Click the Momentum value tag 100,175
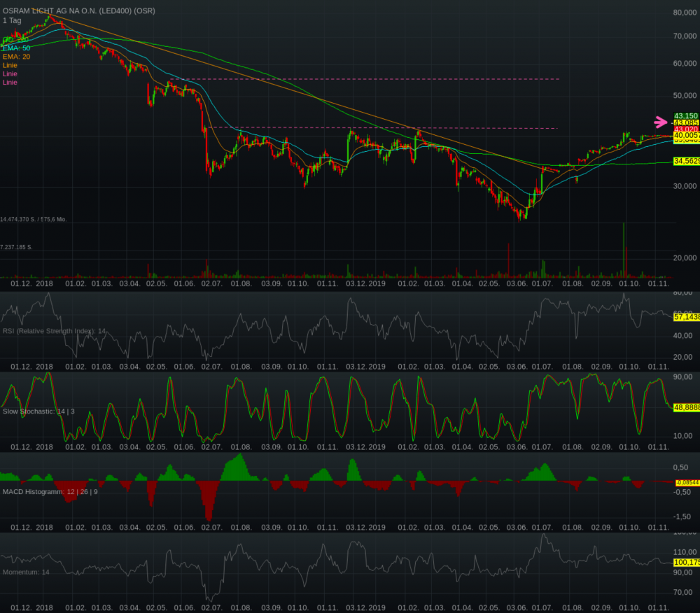700x613 pixels. pos(686,562)
